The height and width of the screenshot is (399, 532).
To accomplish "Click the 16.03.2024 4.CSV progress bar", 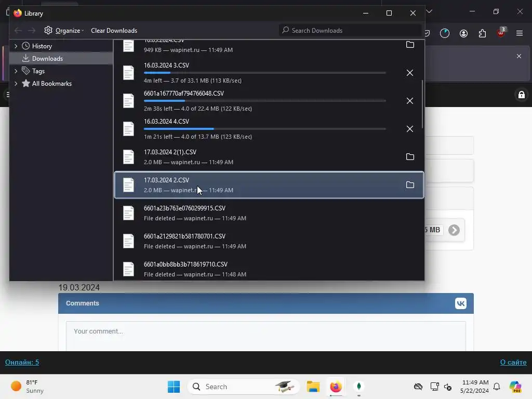I will [264, 129].
